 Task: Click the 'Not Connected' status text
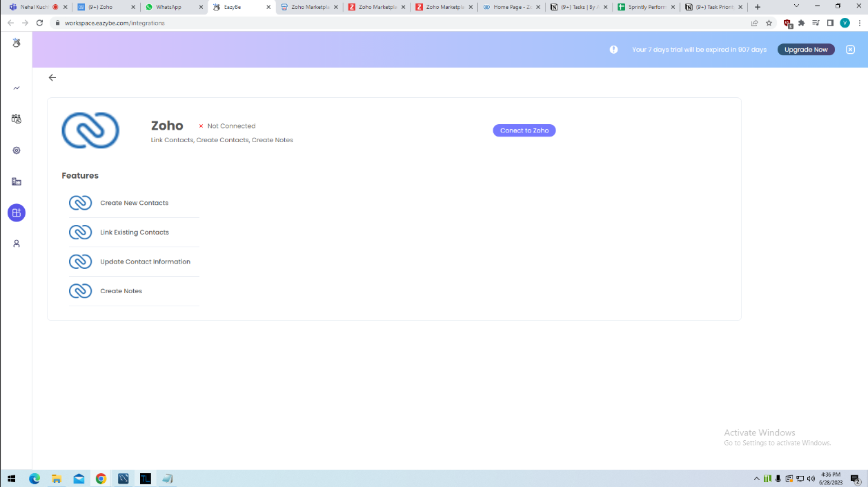(231, 126)
